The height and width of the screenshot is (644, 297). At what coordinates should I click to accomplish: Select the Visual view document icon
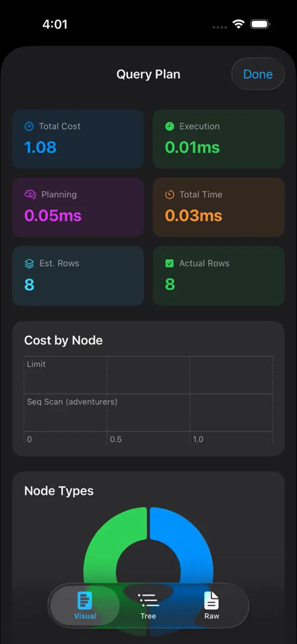(x=85, y=600)
